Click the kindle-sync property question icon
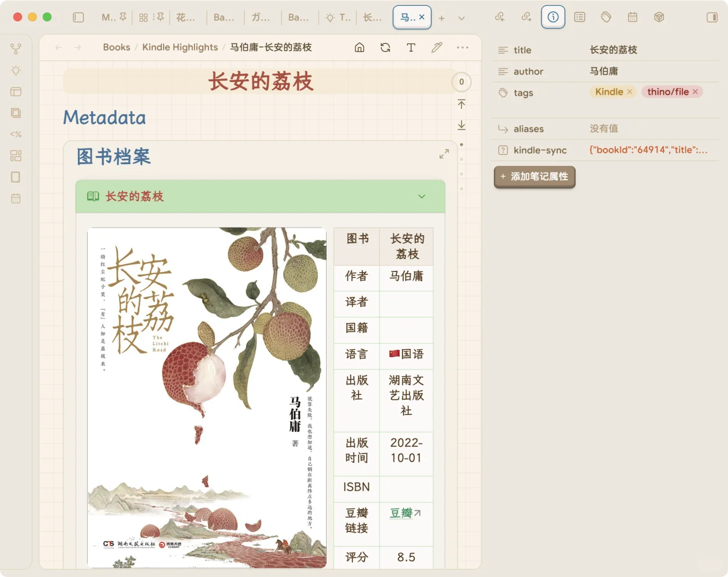The image size is (728, 577). [x=503, y=150]
